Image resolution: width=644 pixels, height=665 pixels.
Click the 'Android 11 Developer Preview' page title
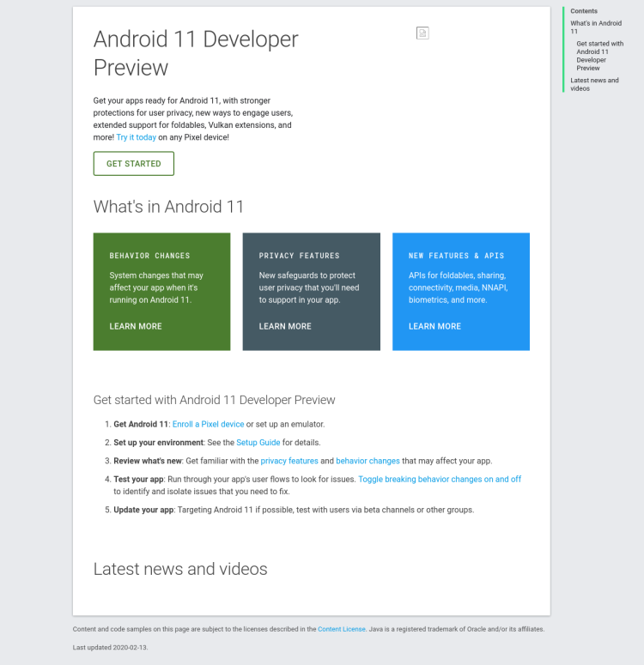pyautogui.click(x=196, y=53)
